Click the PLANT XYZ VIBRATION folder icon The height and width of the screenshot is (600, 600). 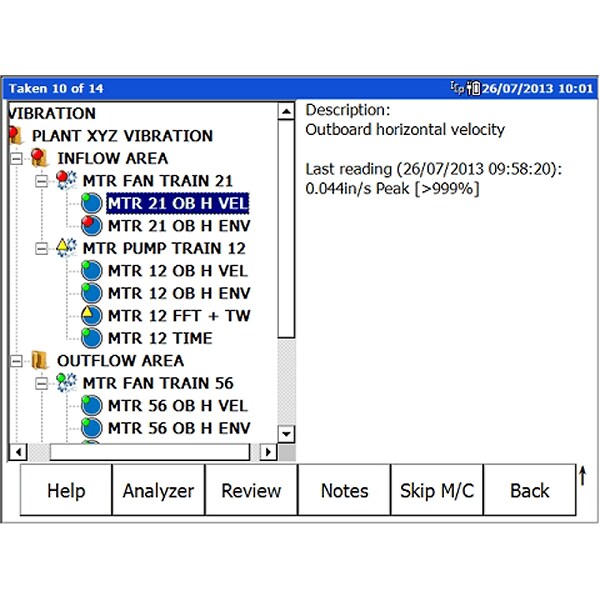pos(15,135)
